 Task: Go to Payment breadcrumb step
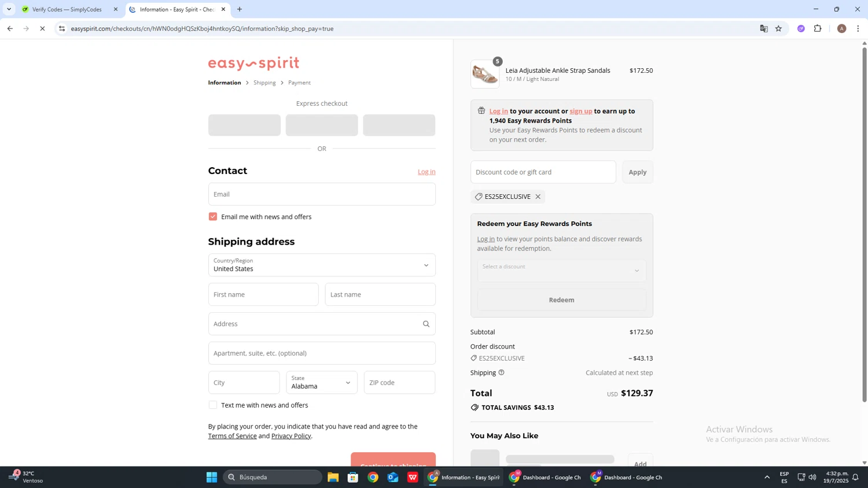[x=299, y=83]
